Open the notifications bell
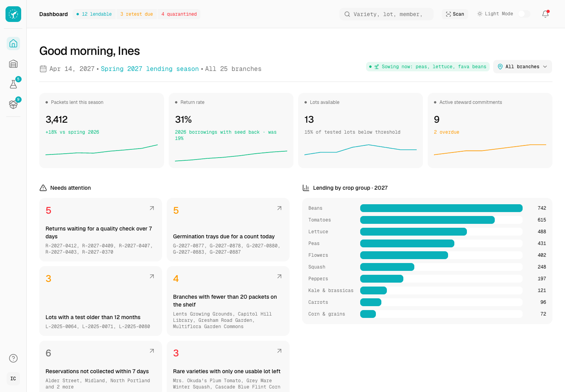565x392 pixels. 545,14
